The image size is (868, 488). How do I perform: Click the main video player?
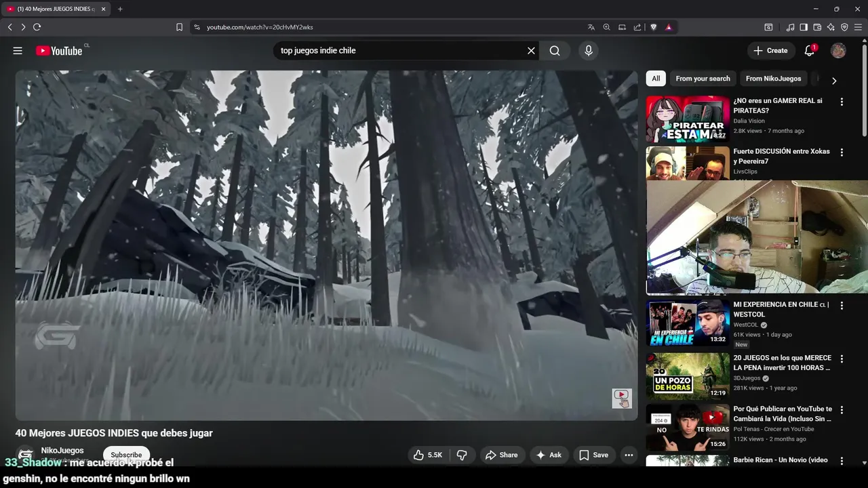point(326,245)
